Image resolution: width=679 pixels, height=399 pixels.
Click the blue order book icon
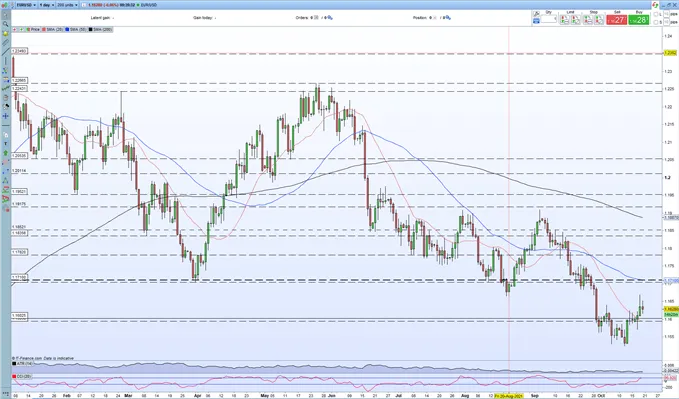(x=537, y=21)
